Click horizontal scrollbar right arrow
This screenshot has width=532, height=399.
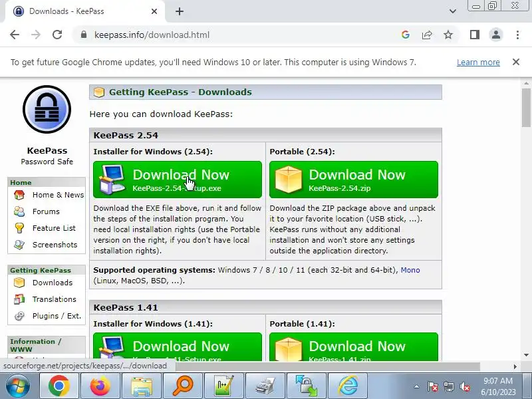click(x=515, y=366)
